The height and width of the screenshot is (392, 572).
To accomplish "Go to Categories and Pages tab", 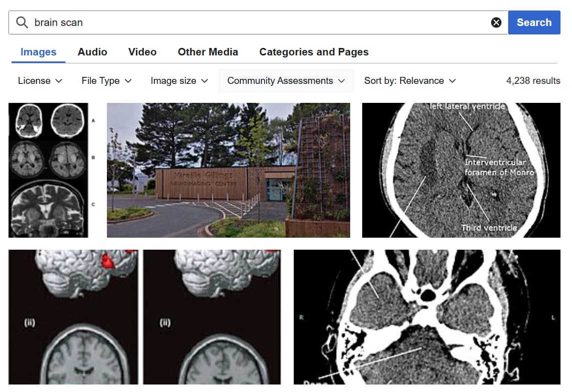I will (x=314, y=52).
